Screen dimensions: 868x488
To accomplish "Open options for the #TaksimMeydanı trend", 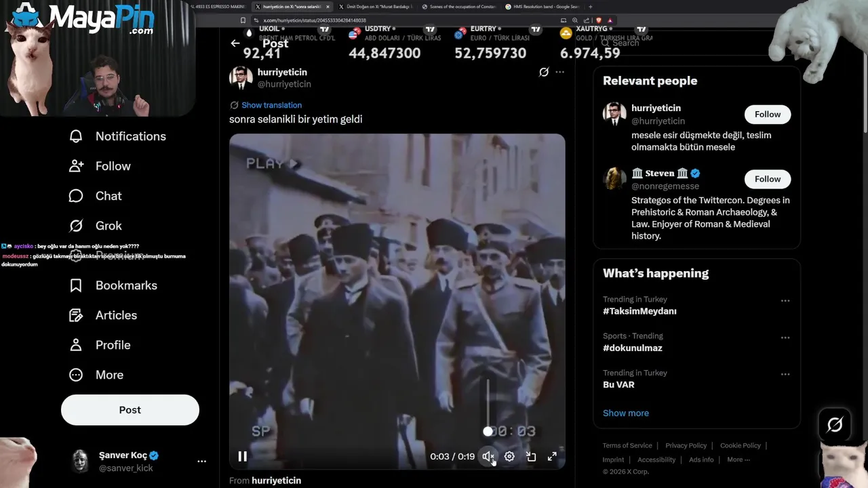I will point(785,300).
